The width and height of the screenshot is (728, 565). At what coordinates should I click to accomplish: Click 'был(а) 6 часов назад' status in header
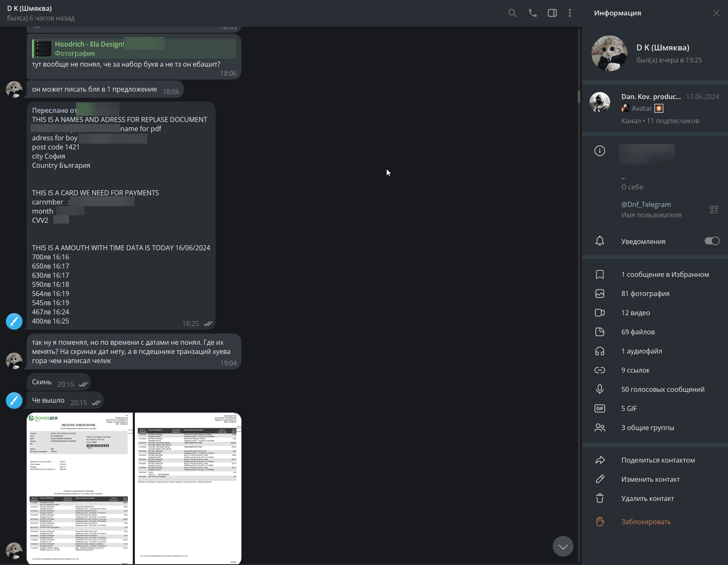(x=41, y=18)
